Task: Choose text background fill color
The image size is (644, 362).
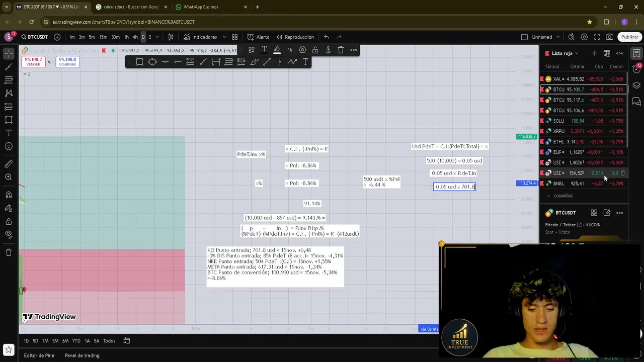Action: (277, 50)
